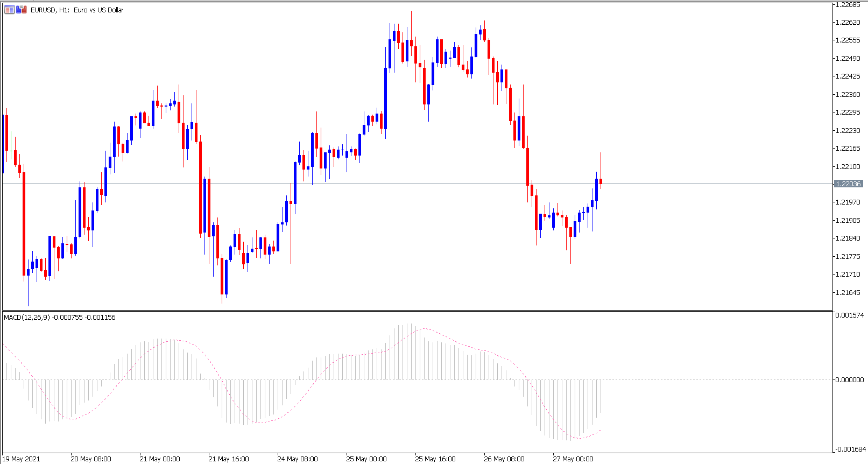The image size is (868, 464).
Task: Click the 1.22230 price scale value
Action: point(848,131)
